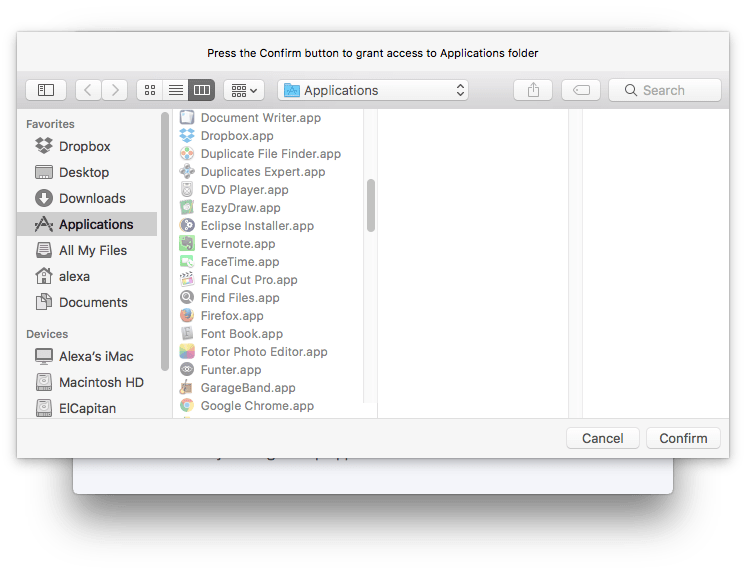This screenshot has width=746, height=574.
Task: Click the Duplicates Expert.app icon
Action: (x=187, y=171)
